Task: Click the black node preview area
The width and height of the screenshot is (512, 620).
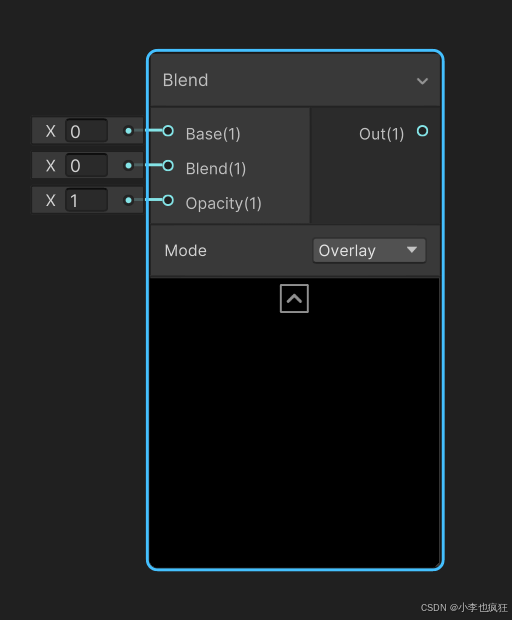Action: click(x=295, y=423)
